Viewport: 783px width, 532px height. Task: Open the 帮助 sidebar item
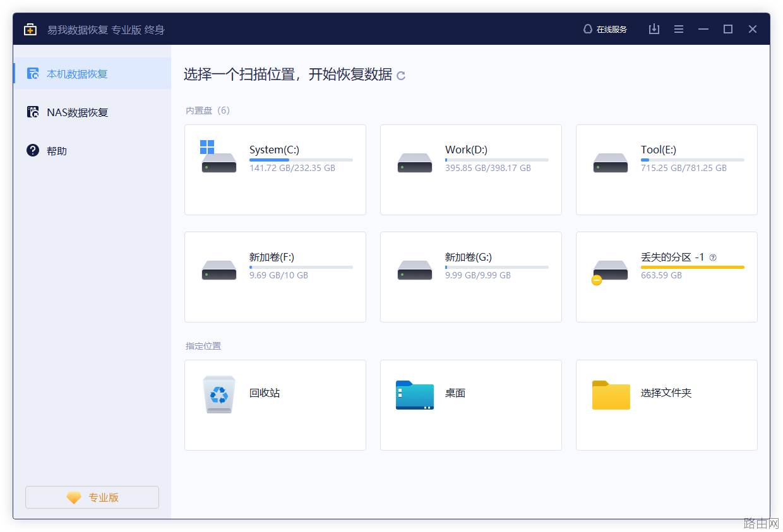[92, 150]
